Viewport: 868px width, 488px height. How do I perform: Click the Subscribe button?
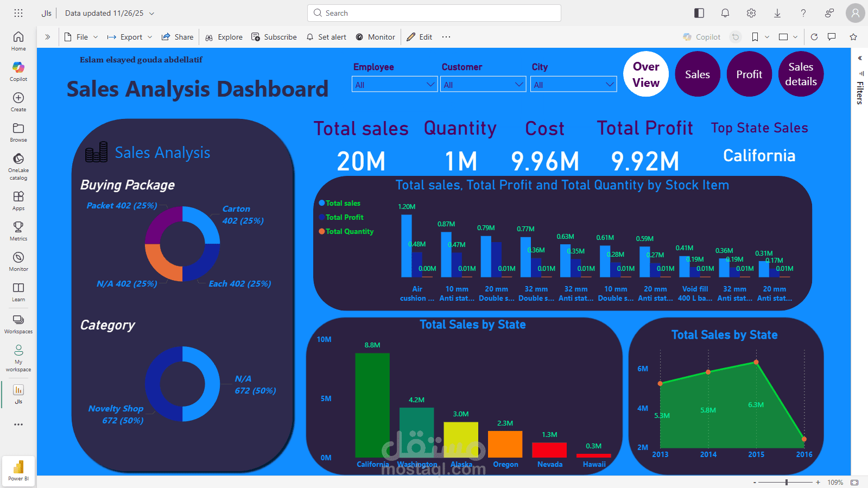coord(274,37)
